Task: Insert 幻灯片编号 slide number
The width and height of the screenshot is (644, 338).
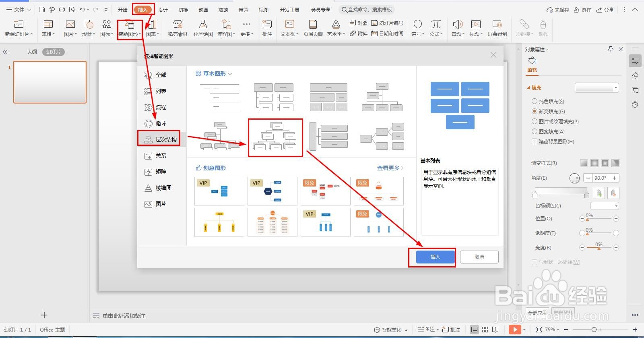Action: pos(387,23)
